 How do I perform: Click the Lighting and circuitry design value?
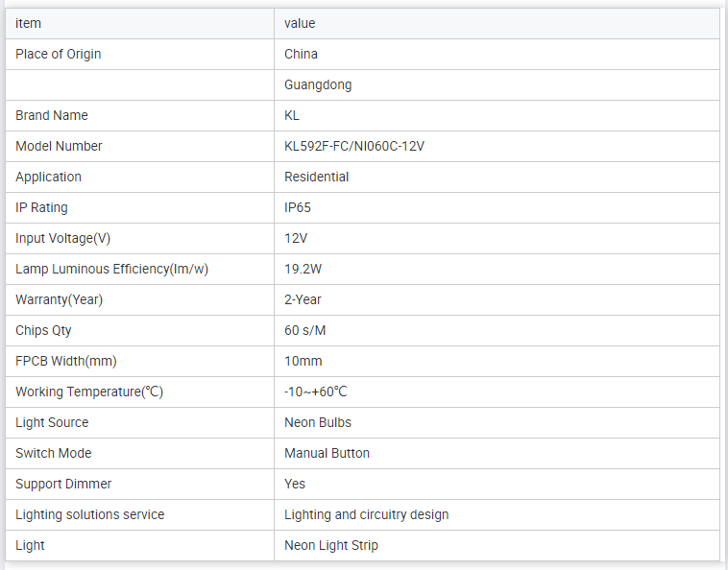[x=366, y=514]
